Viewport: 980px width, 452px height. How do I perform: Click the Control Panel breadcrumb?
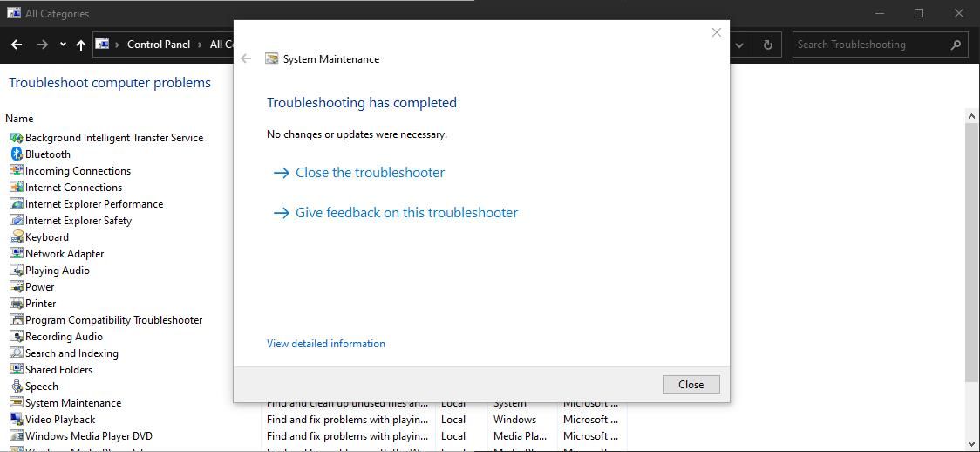(x=159, y=45)
